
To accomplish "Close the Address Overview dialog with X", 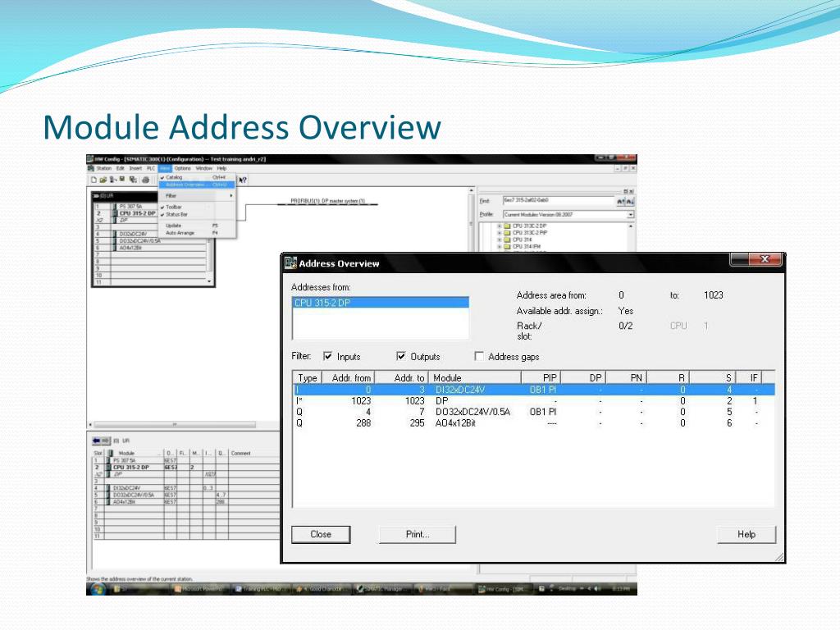I will point(765,259).
